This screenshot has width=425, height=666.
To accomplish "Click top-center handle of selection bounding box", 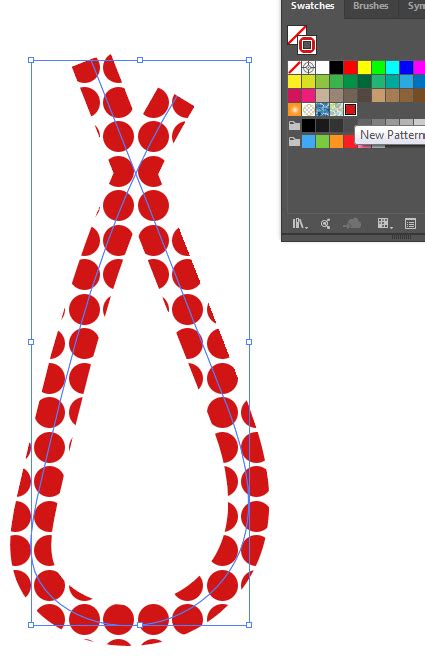I will [x=140, y=60].
